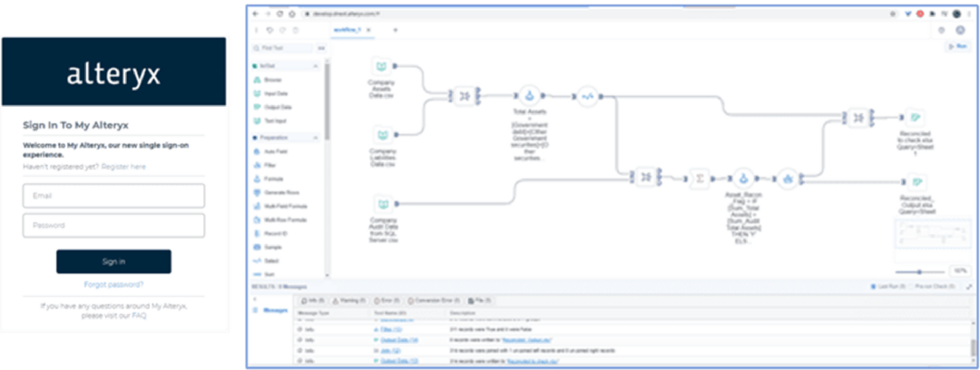
Task: Click the canvas zoom slider
Action: click(920, 272)
